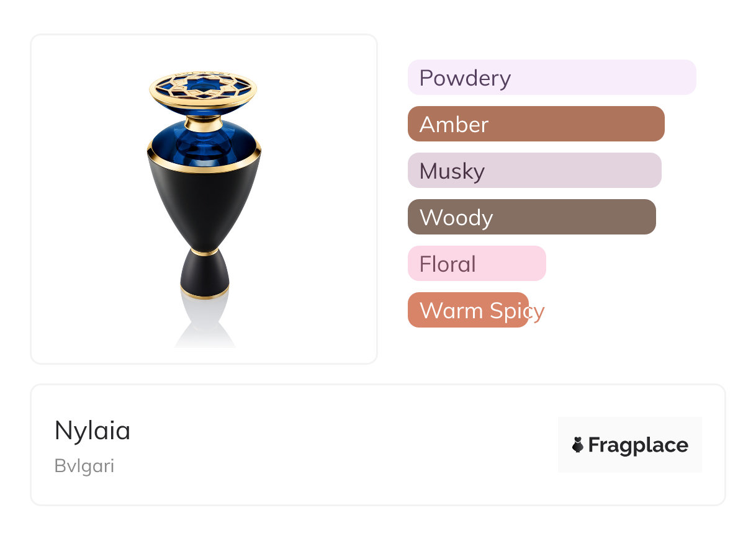Screen dimensions: 756x536
Task: Open the Nylaia perfume title
Action: click(92, 431)
